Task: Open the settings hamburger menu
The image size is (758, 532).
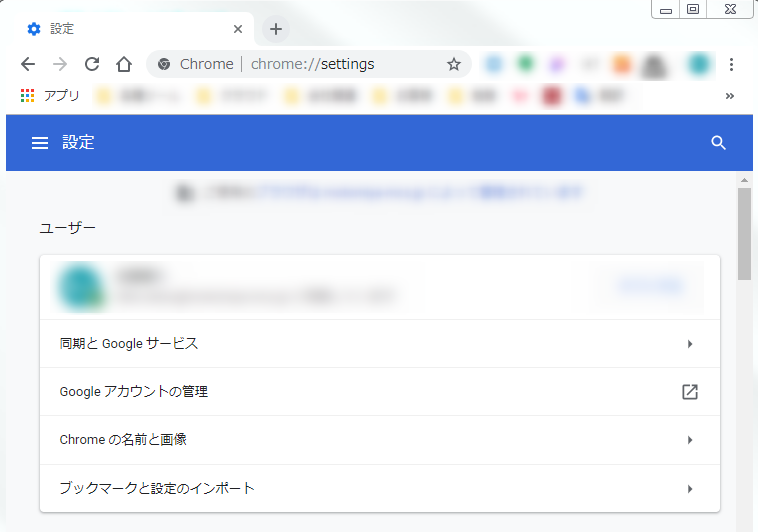Action: pyautogui.click(x=40, y=143)
